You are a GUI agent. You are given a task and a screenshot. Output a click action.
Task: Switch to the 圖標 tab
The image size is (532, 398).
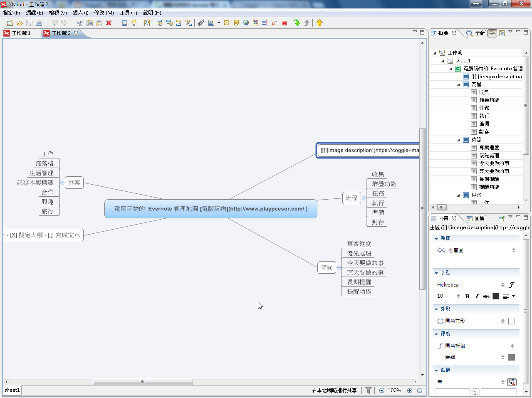point(475,218)
